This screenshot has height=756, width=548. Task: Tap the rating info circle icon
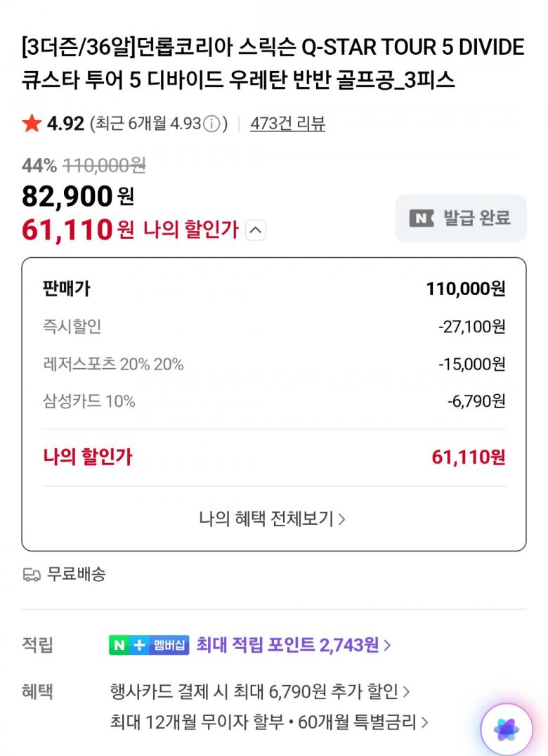(x=211, y=124)
